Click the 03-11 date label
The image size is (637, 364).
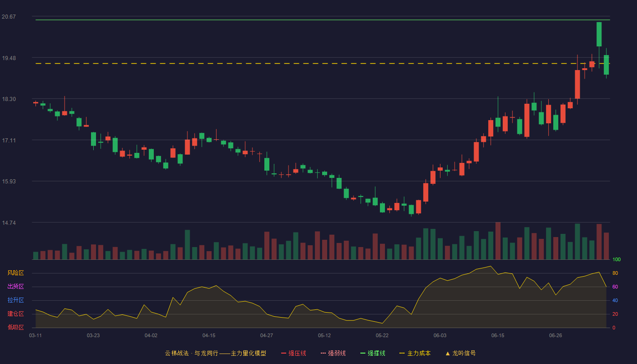35,335
